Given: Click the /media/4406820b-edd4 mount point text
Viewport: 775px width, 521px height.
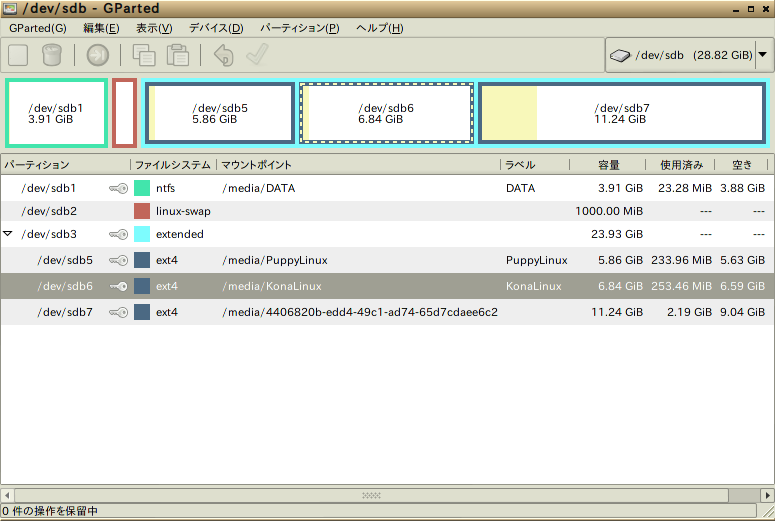Looking at the screenshot, I should click(x=360, y=312).
